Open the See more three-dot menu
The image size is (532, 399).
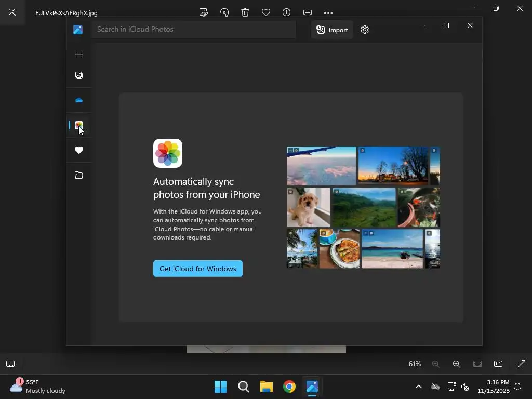(x=328, y=12)
